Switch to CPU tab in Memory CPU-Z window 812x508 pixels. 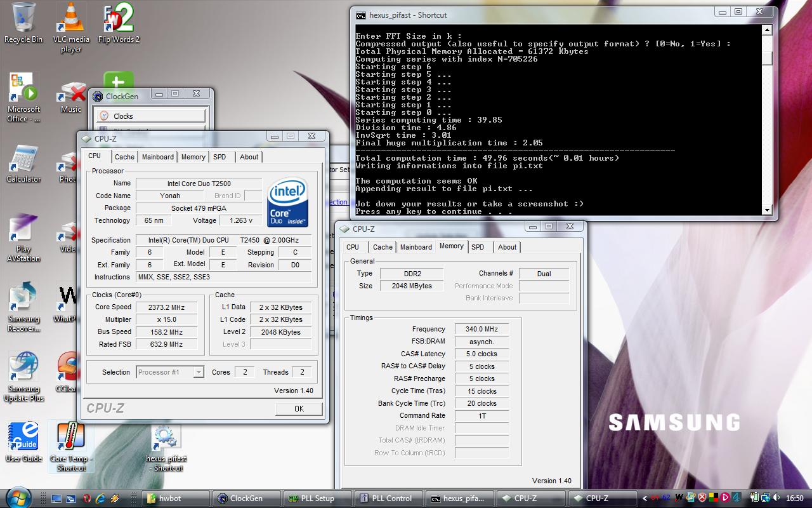pyautogui.click(x=353, y=247)
